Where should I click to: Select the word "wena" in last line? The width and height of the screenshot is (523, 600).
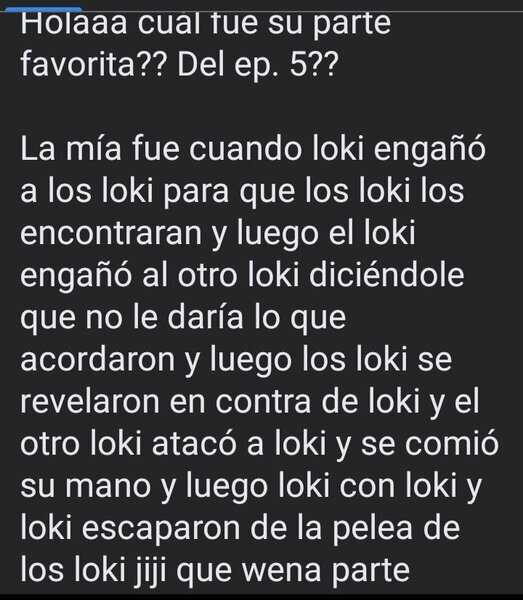pos(281,572)
